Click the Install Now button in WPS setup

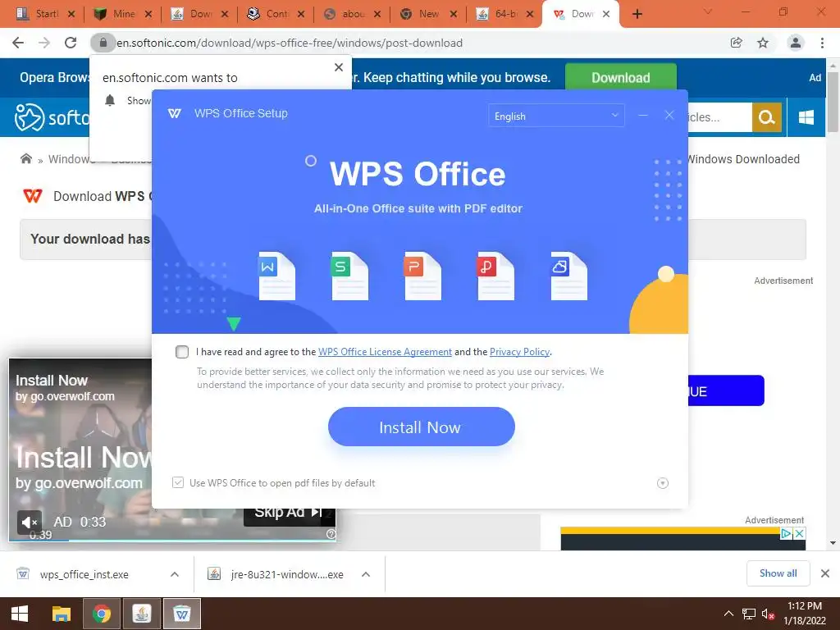421,427
